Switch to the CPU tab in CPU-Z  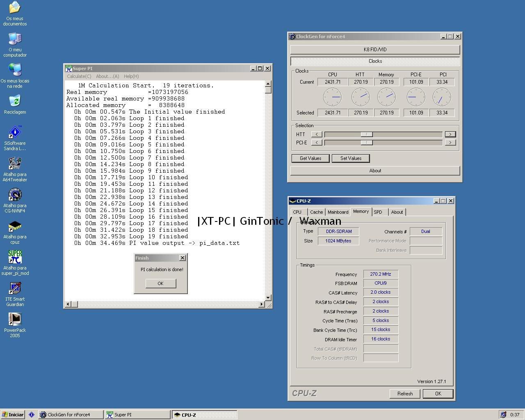pos(297,212)
